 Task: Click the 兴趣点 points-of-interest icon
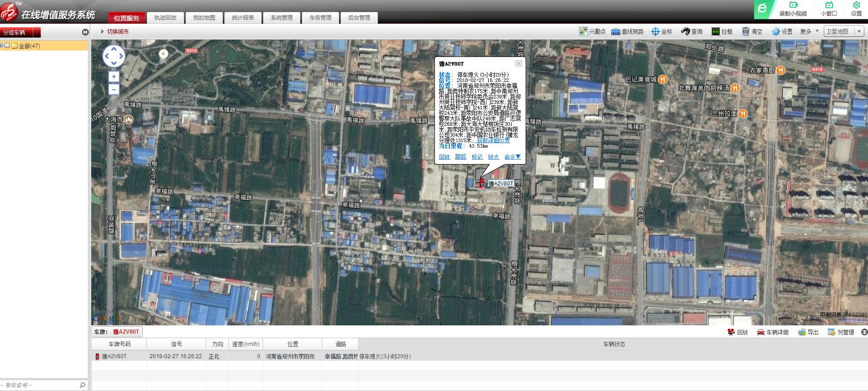pos(583,31)
